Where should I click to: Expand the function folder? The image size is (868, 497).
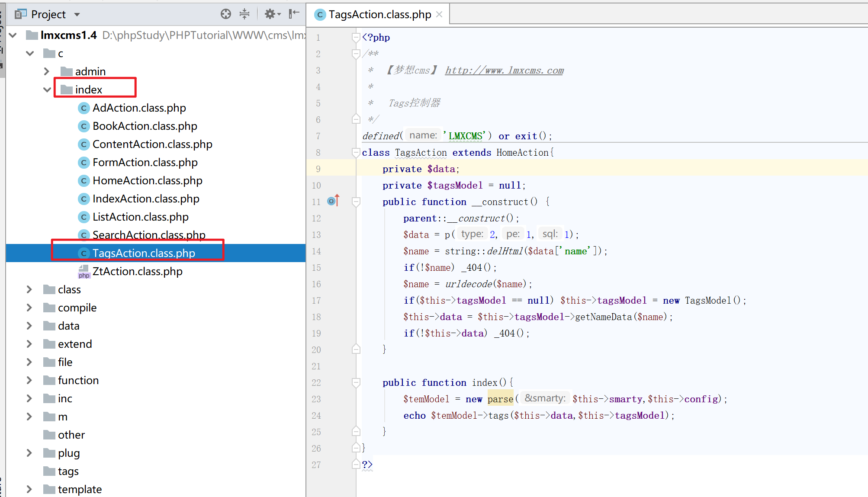[29, 380]
